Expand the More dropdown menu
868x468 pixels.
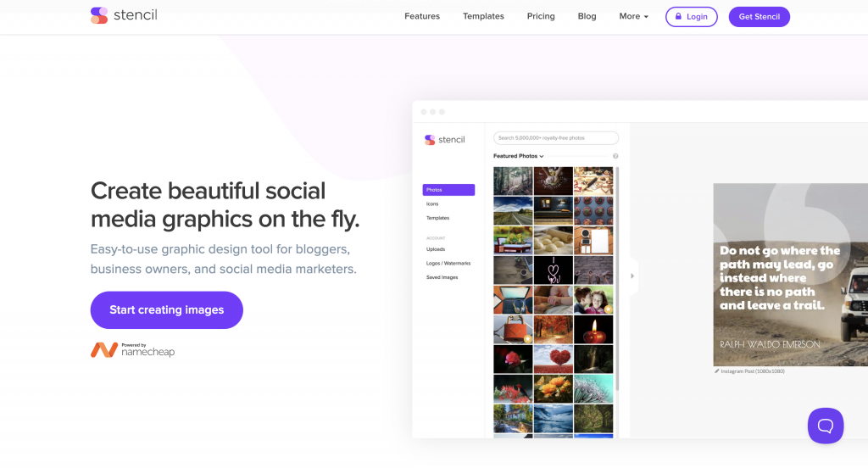(633, 17)
